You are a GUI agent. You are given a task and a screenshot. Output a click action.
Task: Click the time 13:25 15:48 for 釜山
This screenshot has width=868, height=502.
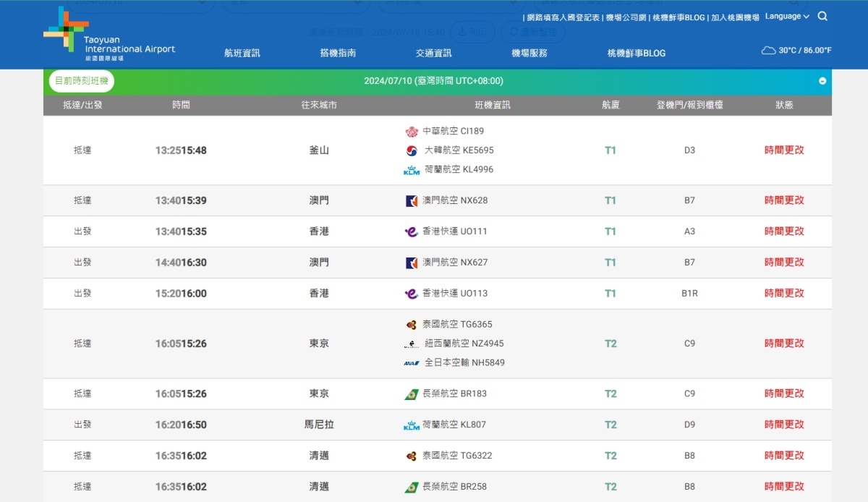(181, 150)
